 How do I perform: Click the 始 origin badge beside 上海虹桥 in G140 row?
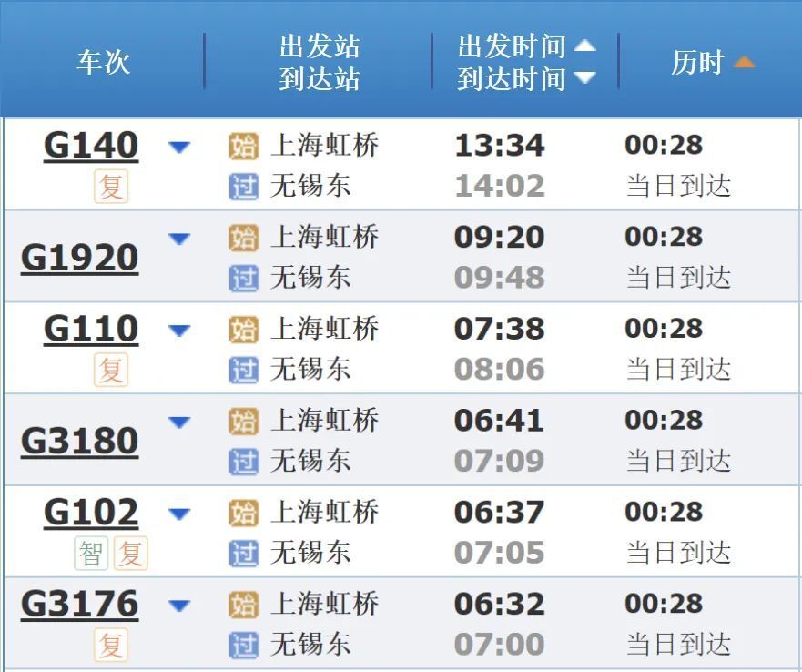pos(243,146)
